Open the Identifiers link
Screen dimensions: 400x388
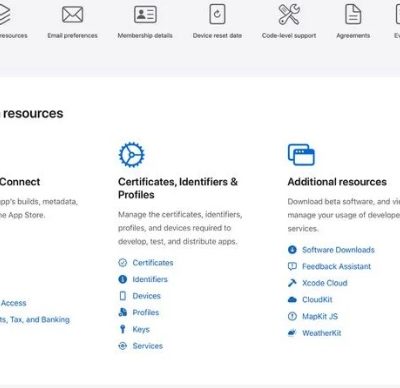coord(150,279)
